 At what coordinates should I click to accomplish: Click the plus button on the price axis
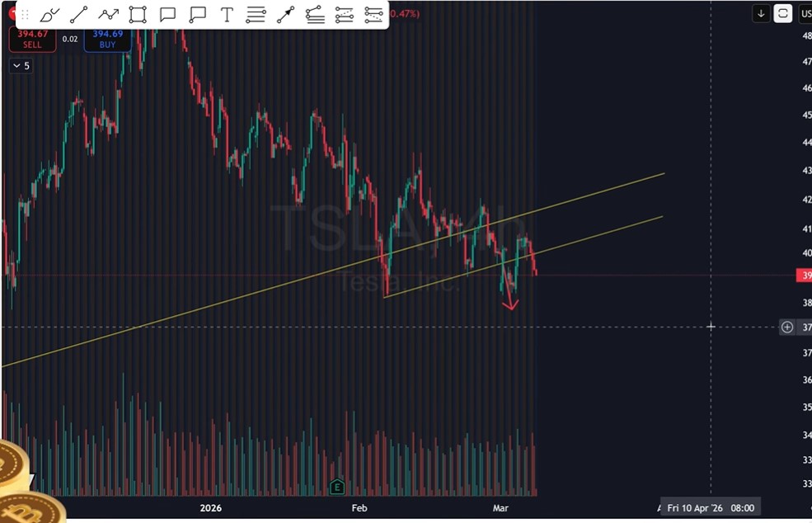point(787,327)
